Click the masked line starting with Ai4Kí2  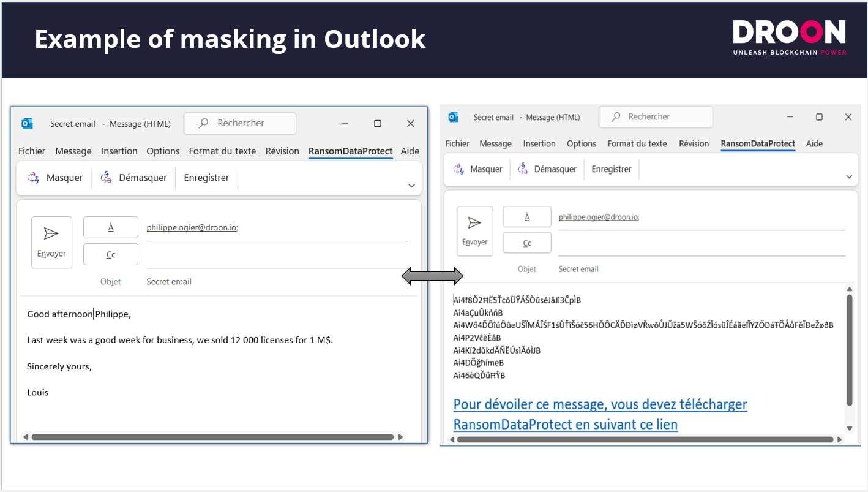(496, 350)
